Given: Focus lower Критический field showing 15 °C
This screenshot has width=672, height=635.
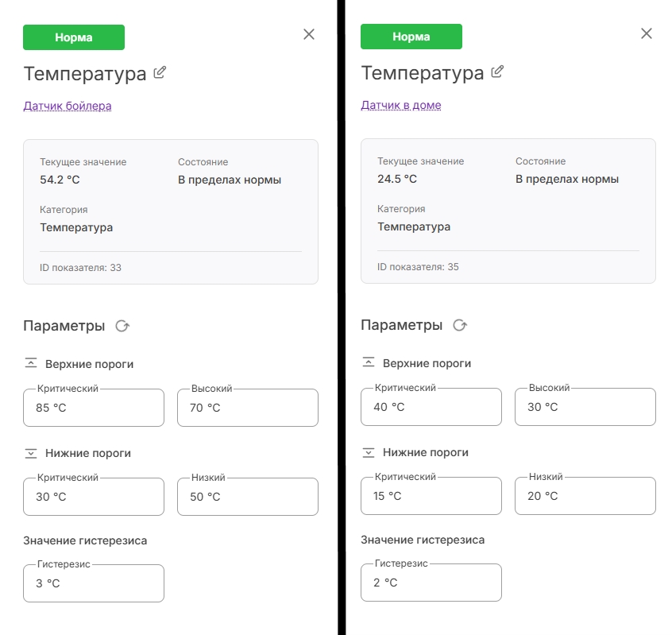Looking at the screenshot, I should [x=431, y=496].
